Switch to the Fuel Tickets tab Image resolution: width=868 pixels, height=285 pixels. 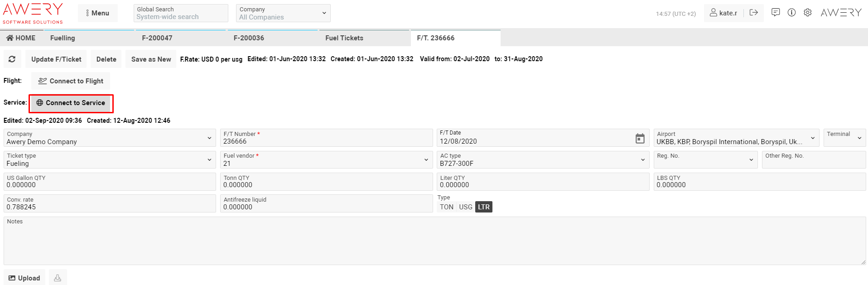point(344,38)
